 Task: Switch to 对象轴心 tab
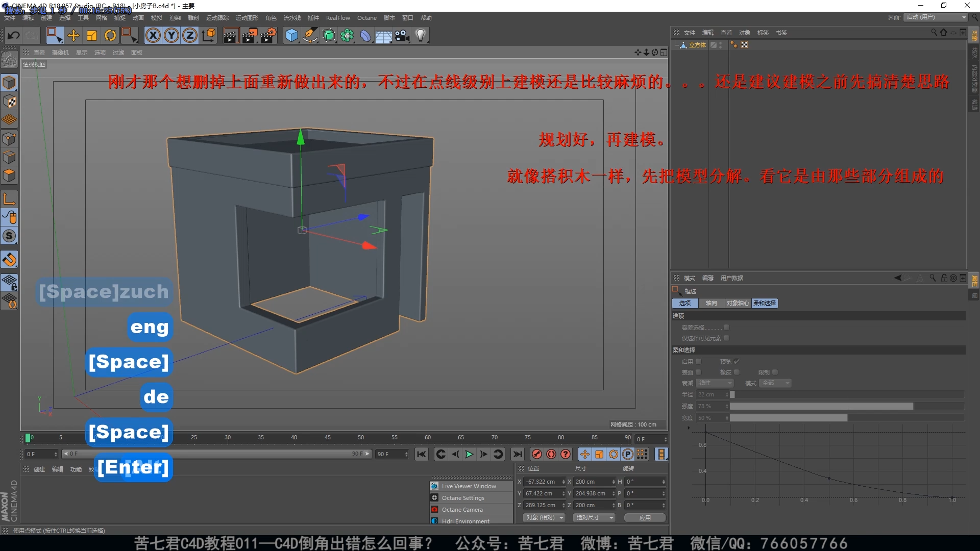[738, 303]
